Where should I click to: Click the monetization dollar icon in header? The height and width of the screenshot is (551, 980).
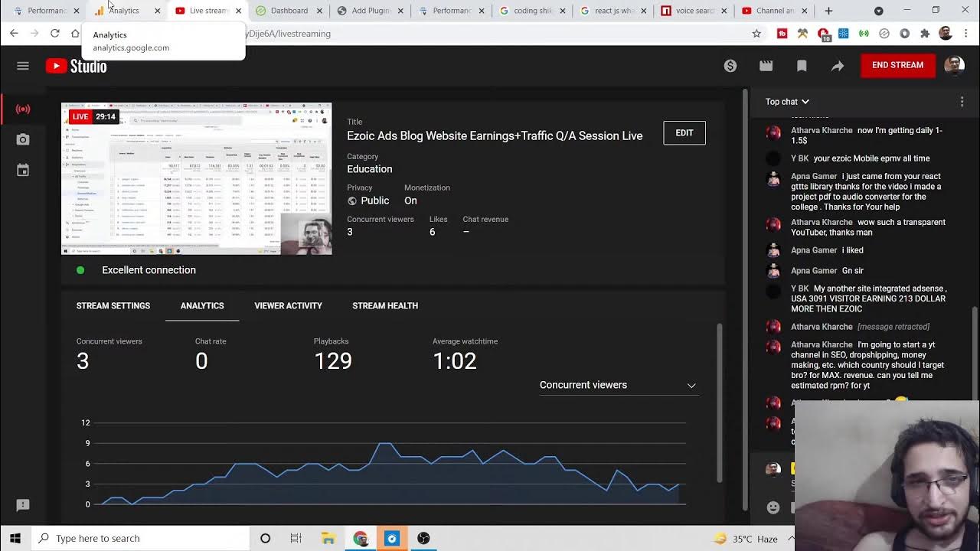[x=730, y=66]
